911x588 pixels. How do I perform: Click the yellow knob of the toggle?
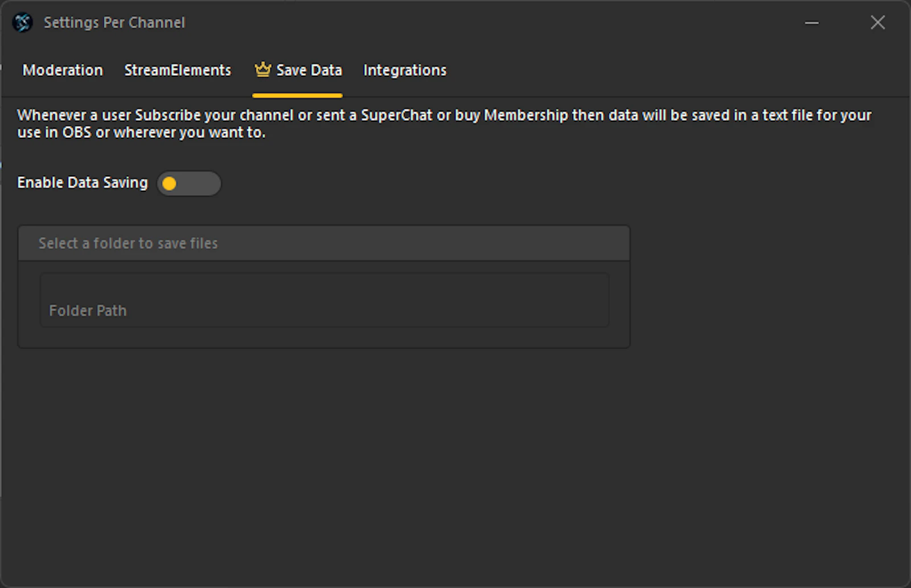tap(169, 183)
